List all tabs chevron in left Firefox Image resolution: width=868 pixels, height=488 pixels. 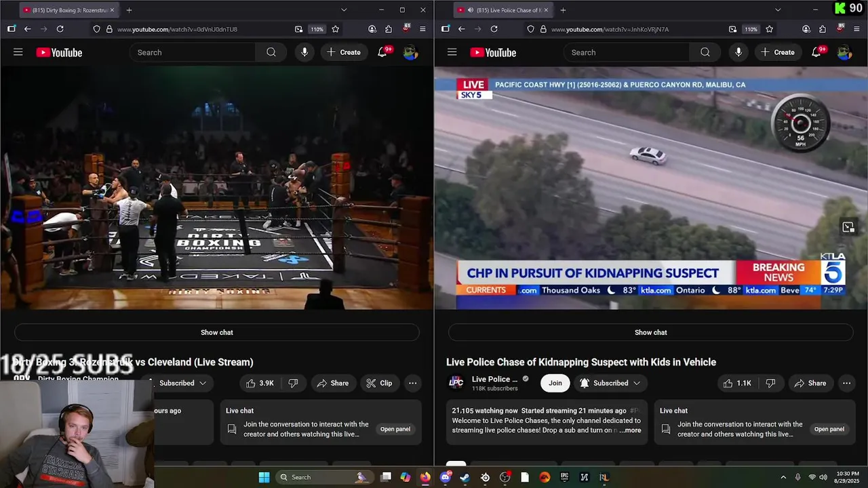(x=344, y=10)
